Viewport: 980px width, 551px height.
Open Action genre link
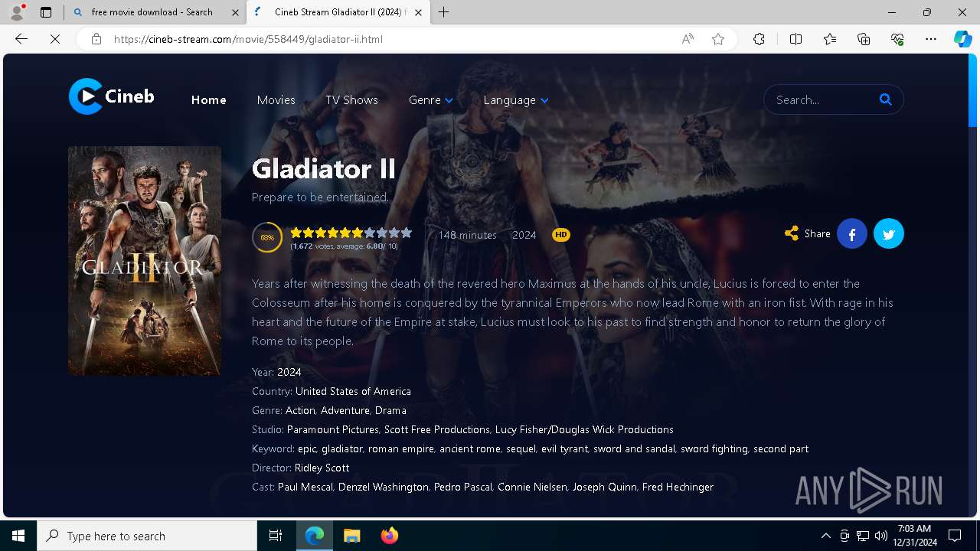pos(300,410)
